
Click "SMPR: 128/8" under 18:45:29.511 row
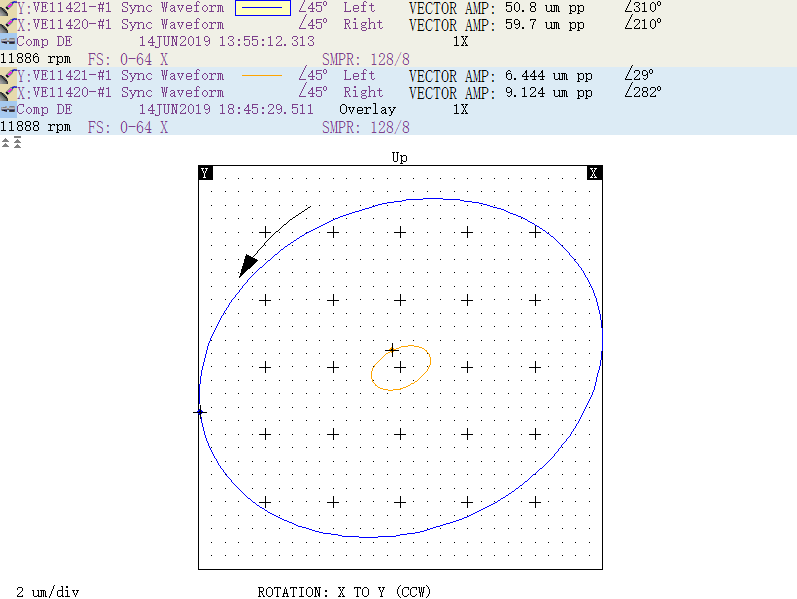tap(365, 127)
